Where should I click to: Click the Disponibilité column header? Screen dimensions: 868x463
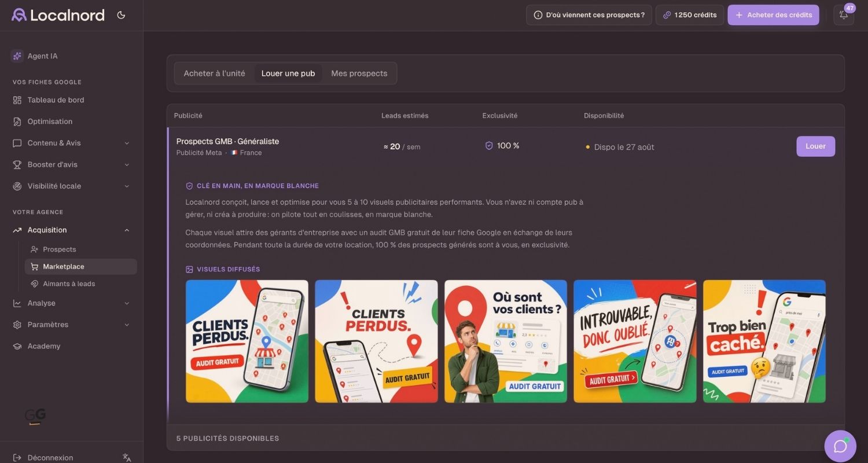(604, 116)
